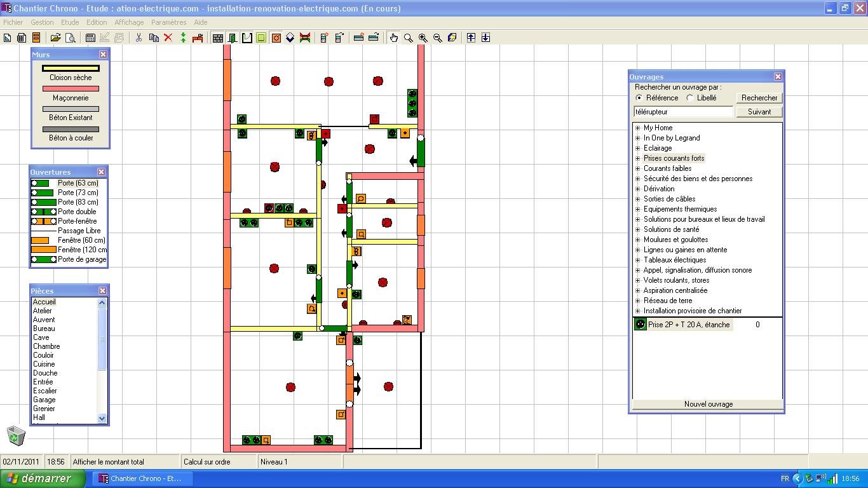Expand the Courants faibles node
The image size is (868, 488).
[x=638, y=168]
